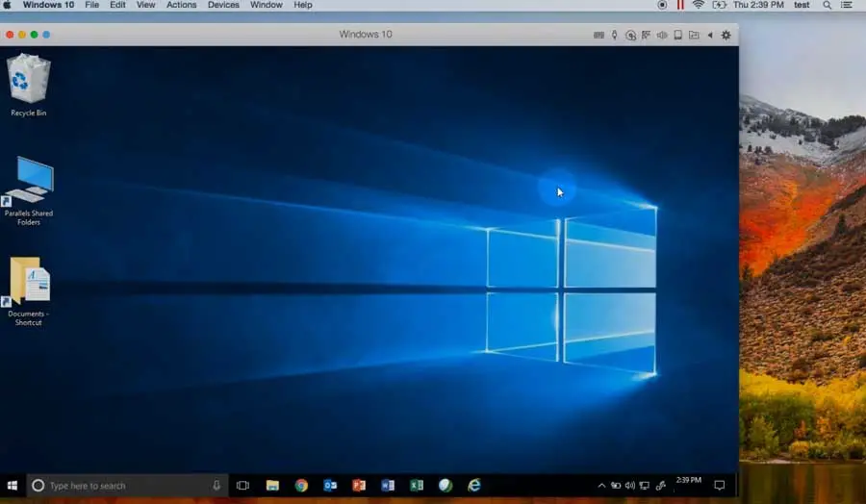Click the blue Coherence button in the window controls
866x504 pixels.
pyautogui.click(x=46, y=35)
